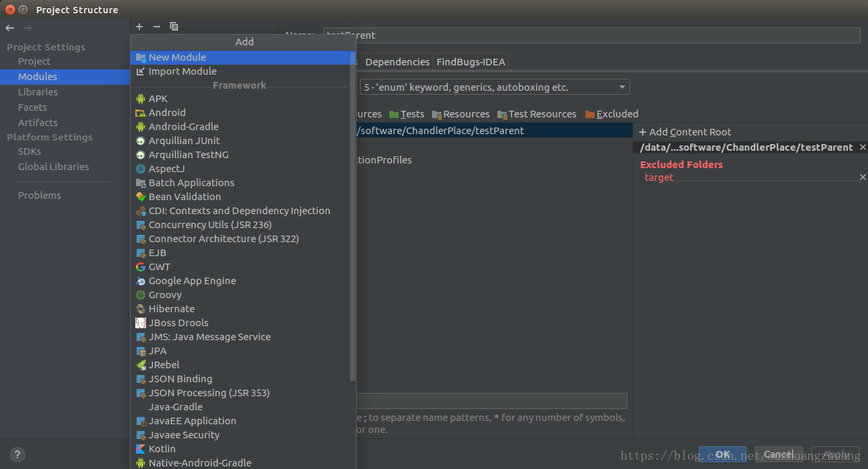Open the Dependencies tab

click(x=397, y=61)
